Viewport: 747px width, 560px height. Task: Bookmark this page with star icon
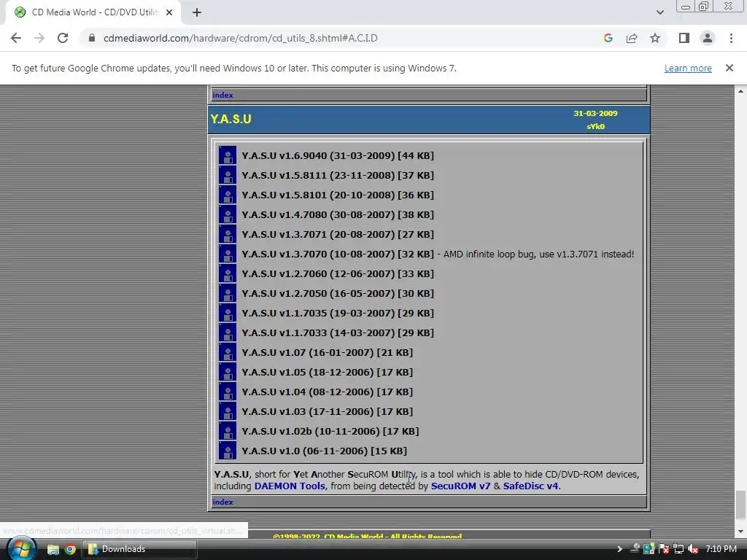tap(655, 38)
